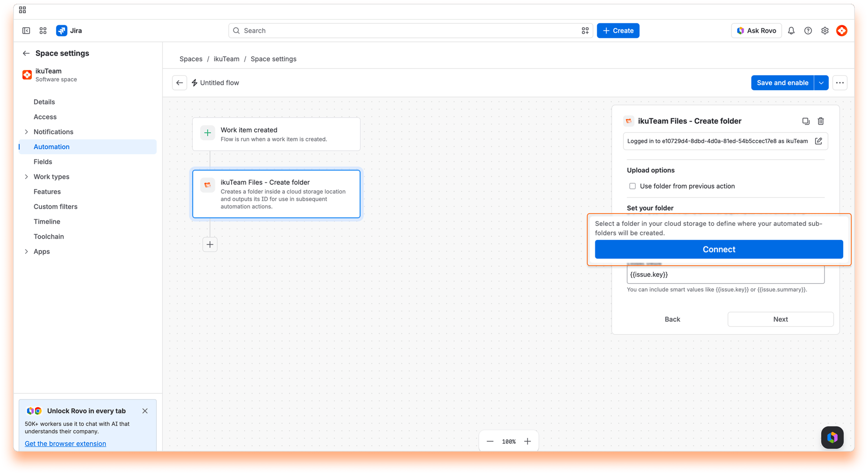Screen dimensions: 868x474
Task: Open the app switcher grid icon
Action: (43, 30)
